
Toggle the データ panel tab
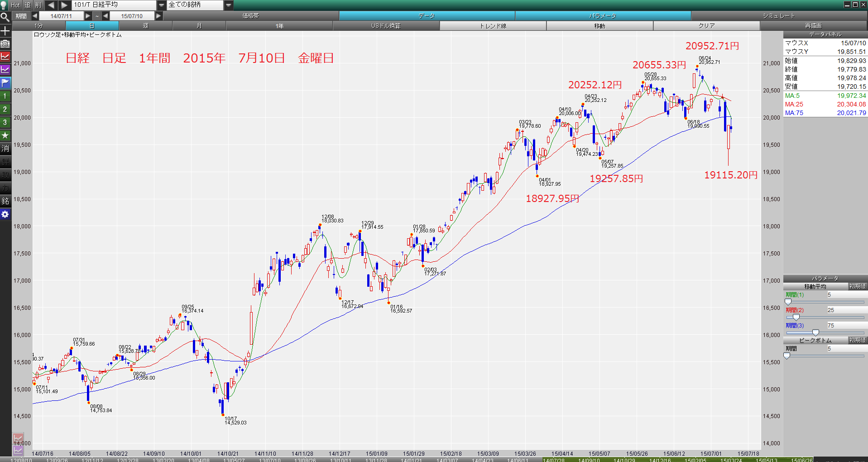pos(427,16)
